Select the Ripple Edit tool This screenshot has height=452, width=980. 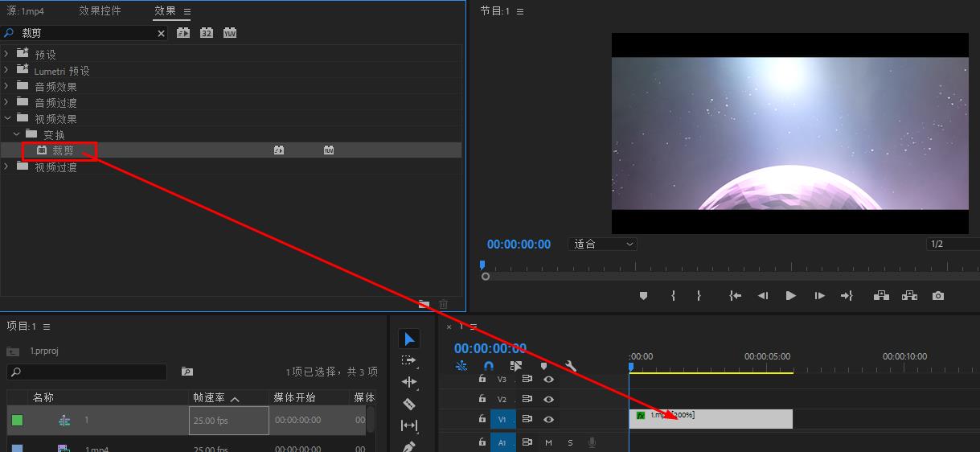409,382
